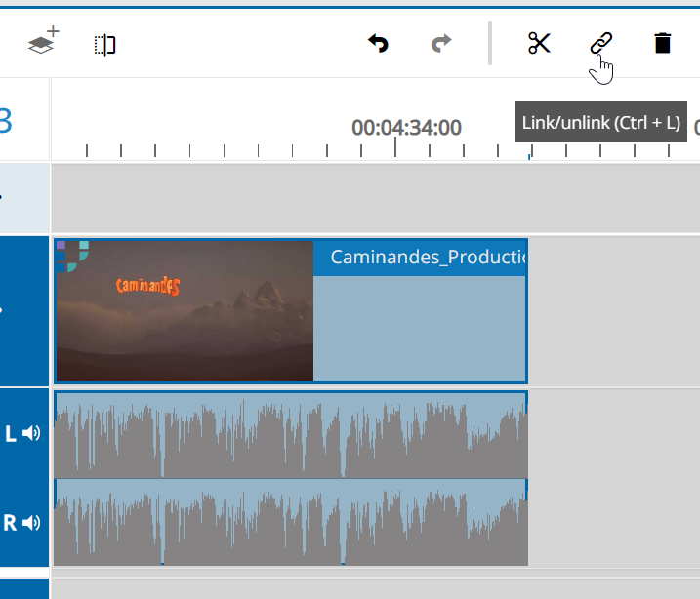Select the Caminandes video clip thumbnail
The height and width of the screenshot is (599, 700).
(x=185, y=311)
